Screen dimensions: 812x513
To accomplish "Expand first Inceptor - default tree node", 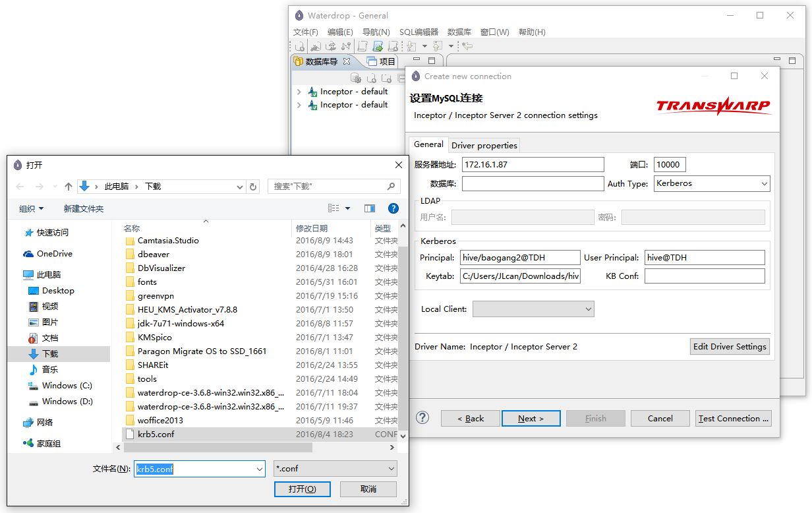I will click(299, 92).
